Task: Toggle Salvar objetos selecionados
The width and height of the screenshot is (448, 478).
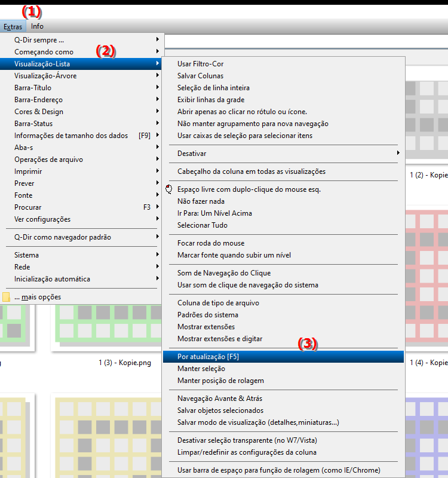Action: pos(283,410)
